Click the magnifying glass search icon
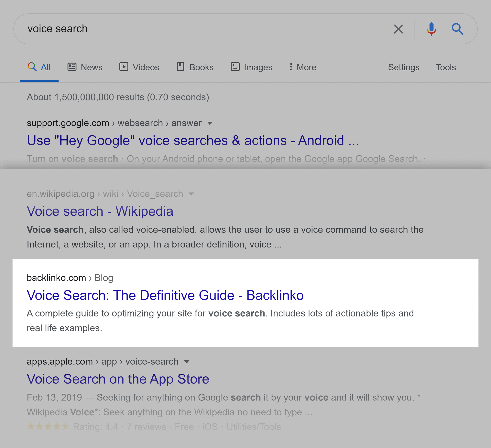Image resolution: width=491 pixels, height=448 pixels. point(458,29)
